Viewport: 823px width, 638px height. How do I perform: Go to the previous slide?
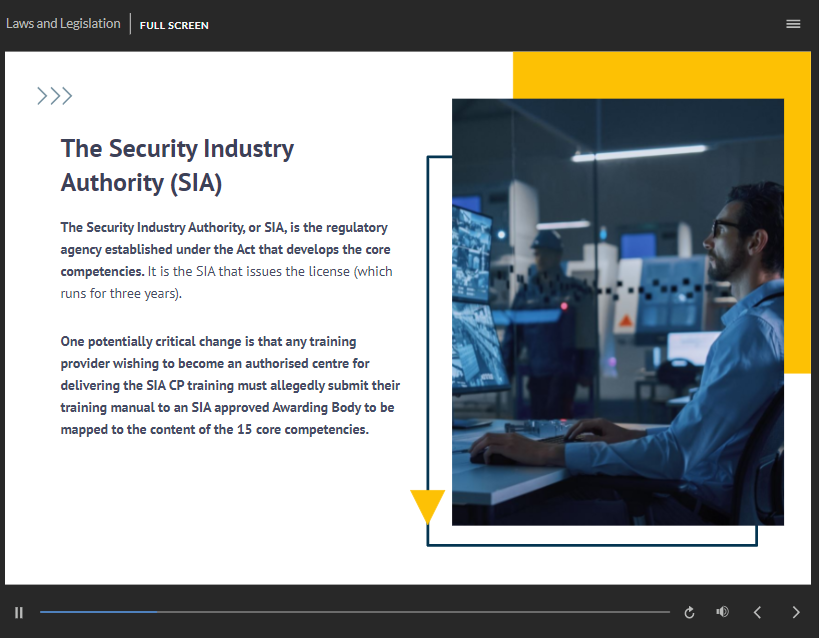point(757,612)
